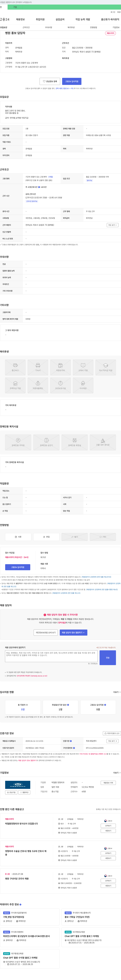Viewport: 121px width, 980px height.
Task: Expand 더보기 beside 기업정보
Action: pyautogui.click(x=117, y=773)
